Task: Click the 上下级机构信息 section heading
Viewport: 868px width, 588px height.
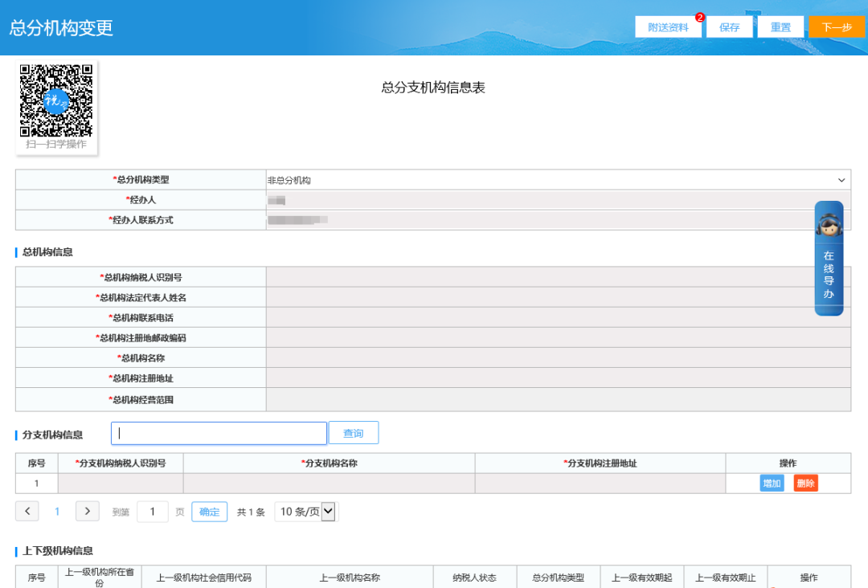Action: pyautogui.click(x=58, y=551)
